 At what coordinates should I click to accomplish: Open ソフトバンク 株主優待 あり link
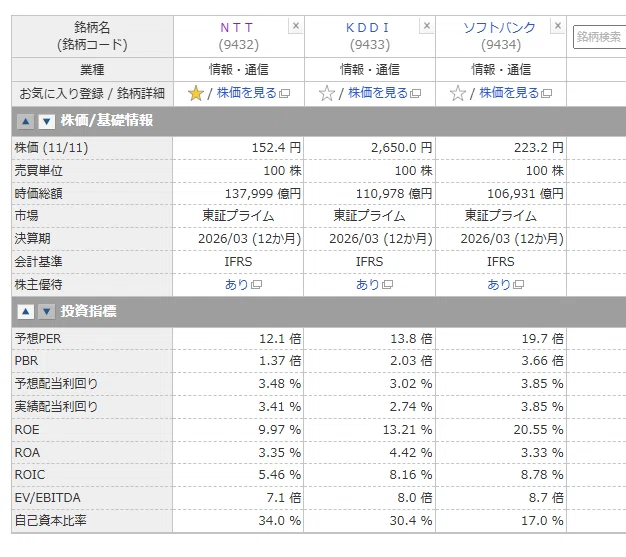499,284
